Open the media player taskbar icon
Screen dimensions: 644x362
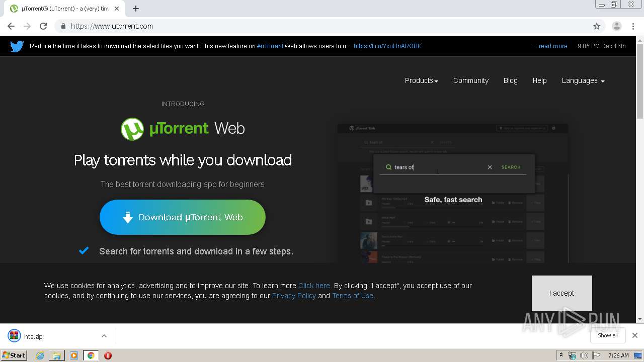(74, 355)
